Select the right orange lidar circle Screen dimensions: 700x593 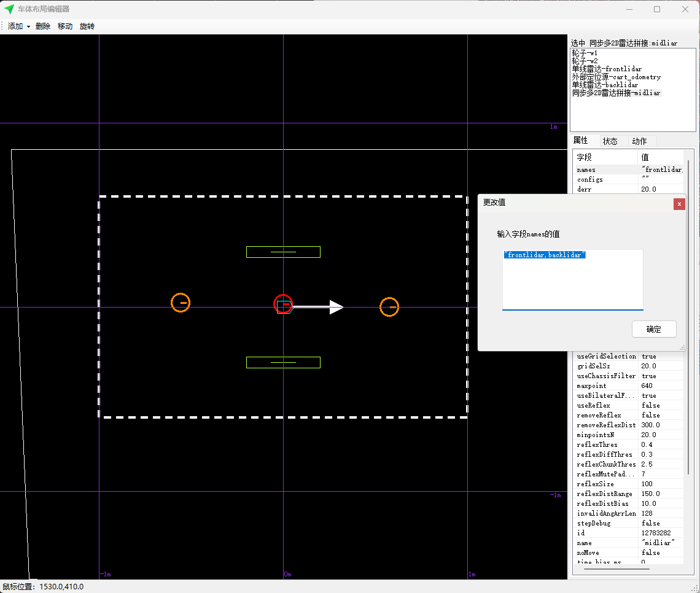(389, 307)
